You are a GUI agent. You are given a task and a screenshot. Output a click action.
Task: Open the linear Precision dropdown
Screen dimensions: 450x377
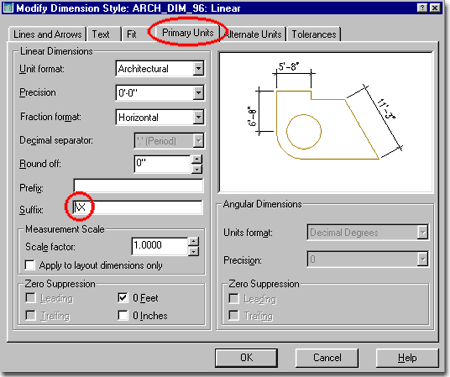tap(198, 93)
